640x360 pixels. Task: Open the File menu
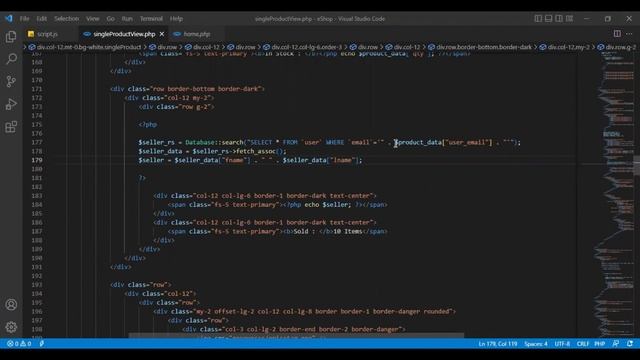[x=24, y=19]
